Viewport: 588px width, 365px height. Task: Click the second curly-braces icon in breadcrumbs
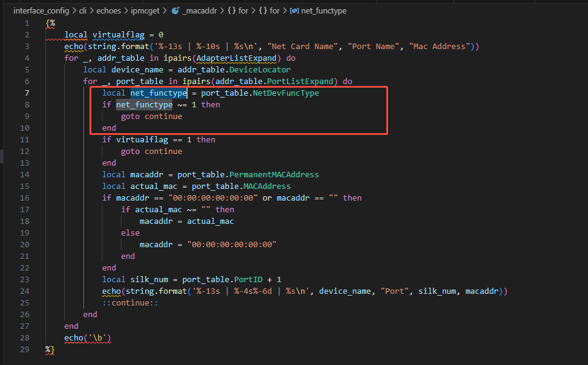point(261,11)
